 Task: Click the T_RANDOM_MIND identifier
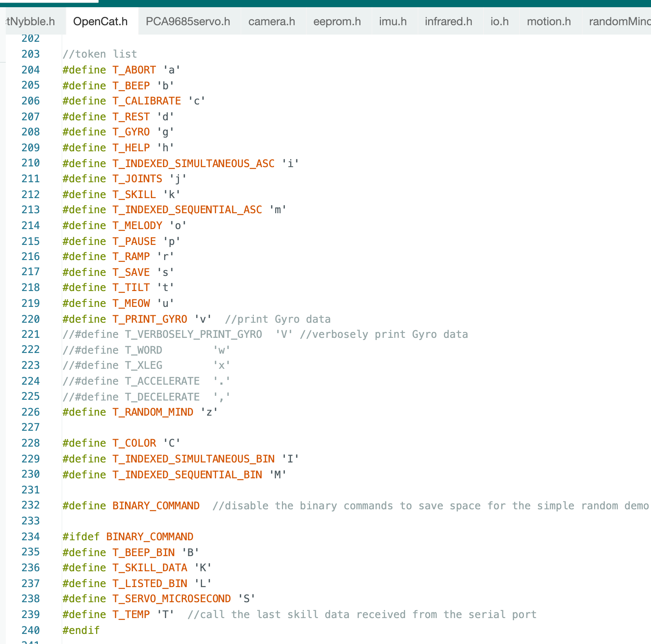pos(153,412)
